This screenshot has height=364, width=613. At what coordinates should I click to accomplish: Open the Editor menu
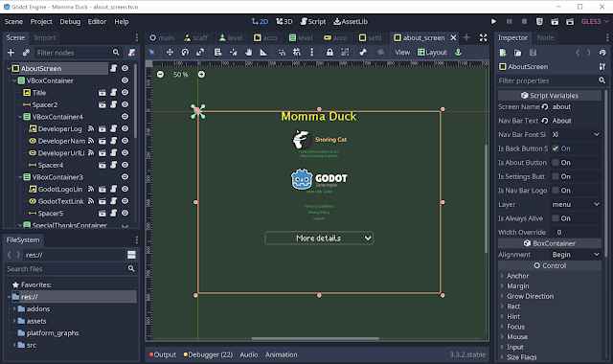click(x=97, y=21)
